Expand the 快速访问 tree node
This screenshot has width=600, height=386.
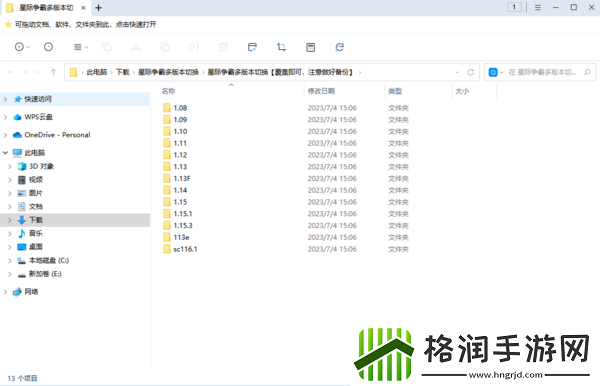(5, 99)
